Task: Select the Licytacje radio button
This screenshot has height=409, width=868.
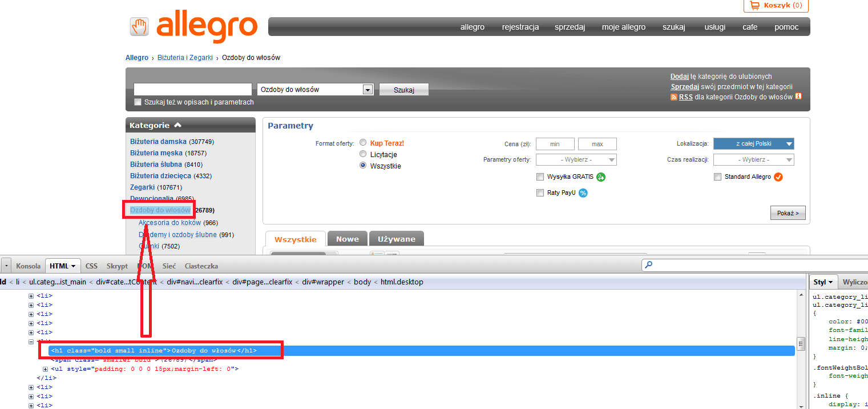Action: pos(363,154)
